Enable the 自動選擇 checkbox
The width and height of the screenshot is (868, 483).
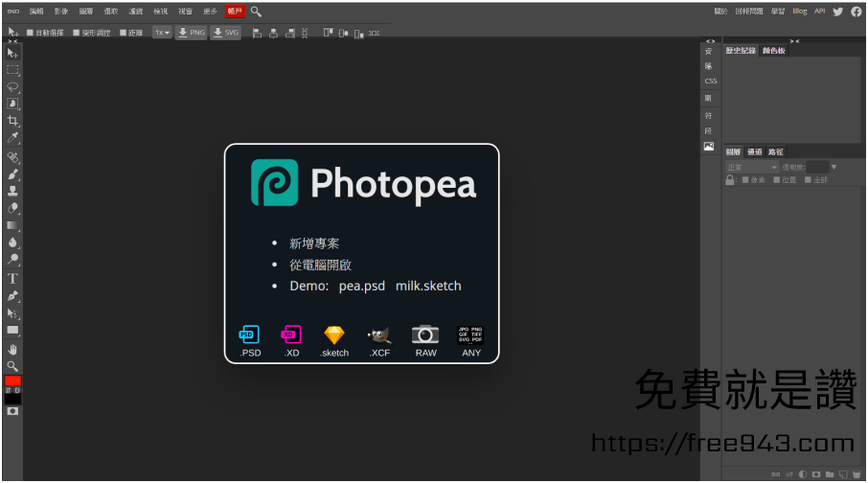tap(30, 33)
